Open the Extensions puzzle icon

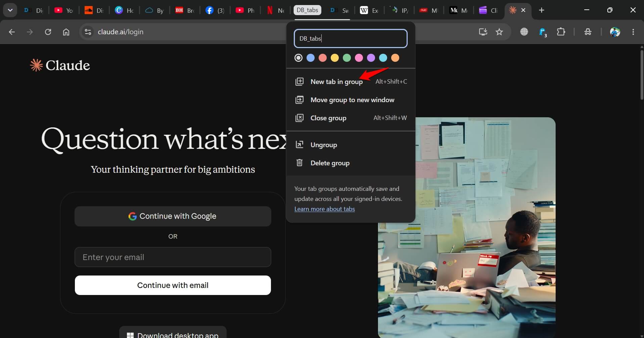click(x=561, y=32)
